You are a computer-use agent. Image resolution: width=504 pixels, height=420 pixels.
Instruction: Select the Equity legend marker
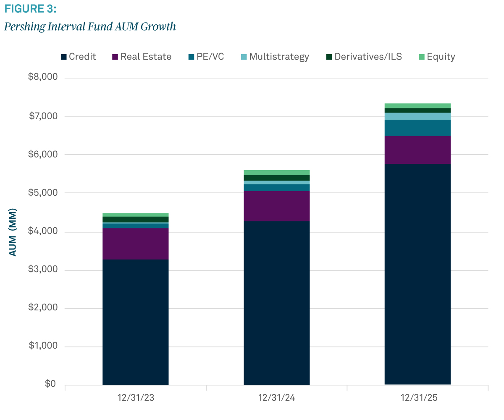coord(421,56)
